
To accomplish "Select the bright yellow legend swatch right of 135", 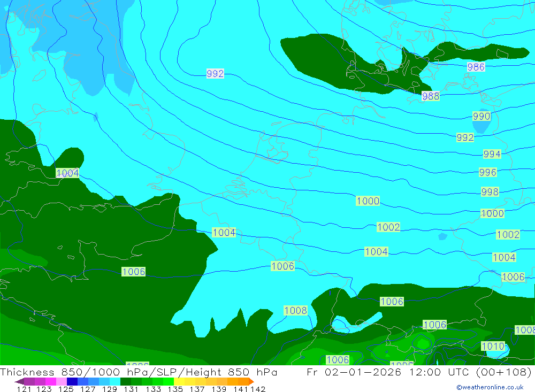I will pos(179,381).
